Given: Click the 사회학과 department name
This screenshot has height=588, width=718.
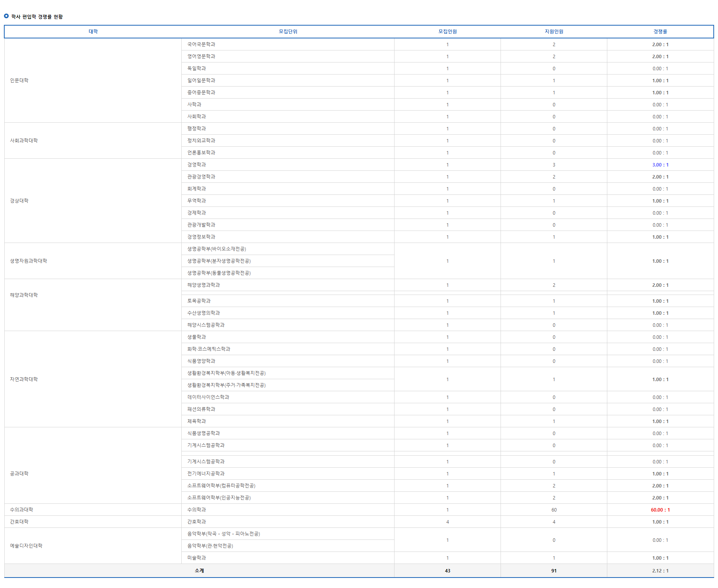Looking at the screenshot, I should point(196,116).
